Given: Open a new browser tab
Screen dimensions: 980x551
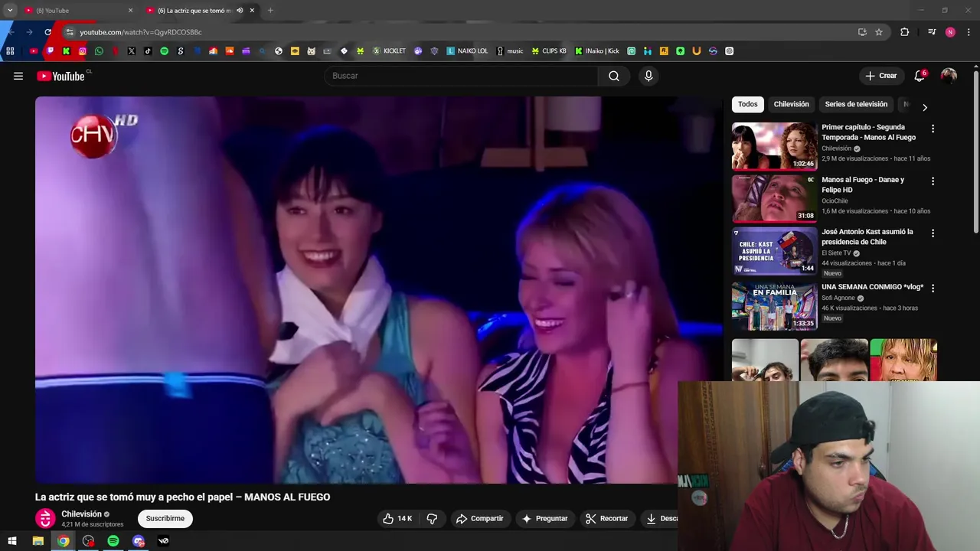Looking at the screenshot, I should (270, 11).
